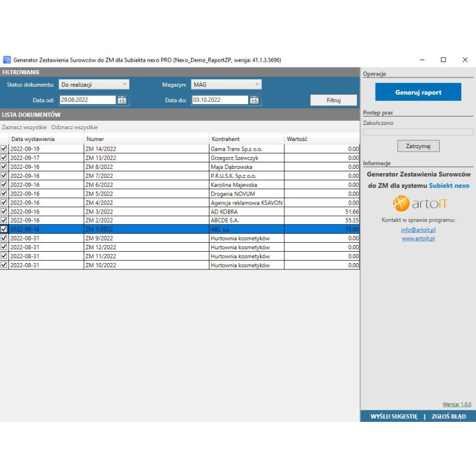This screenshot has width=476, height=476.
Task: Toggle checkbox for ZM 3/2022 row
Action: pos(4,211)
